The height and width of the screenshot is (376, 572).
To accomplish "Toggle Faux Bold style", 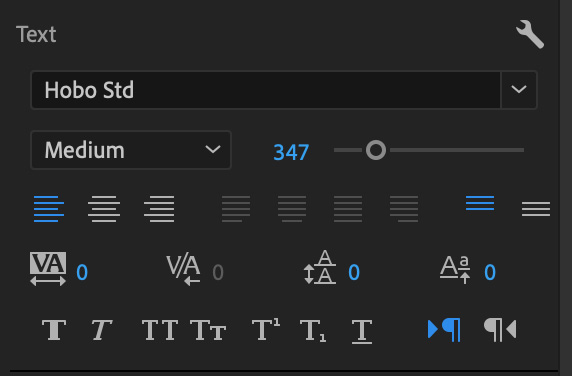I will (54, 330).
